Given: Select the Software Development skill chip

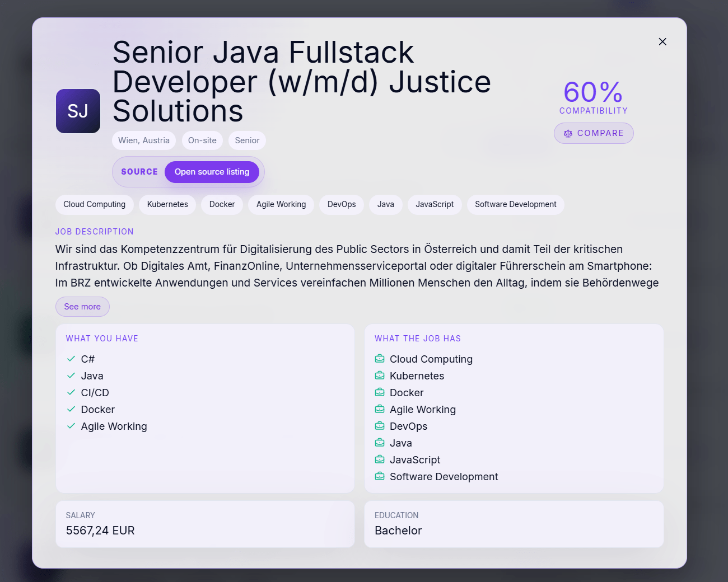Looking at the screenshot, I should 516,204.
